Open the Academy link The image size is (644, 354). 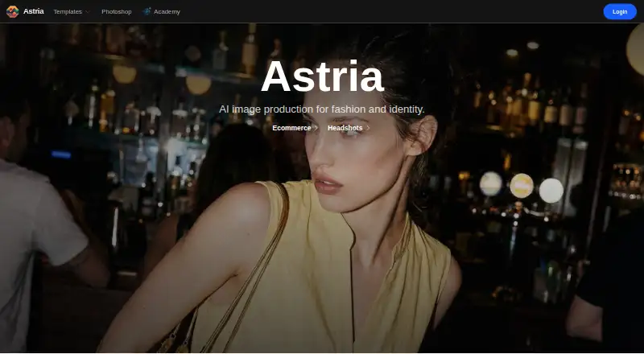click(167, 12)
